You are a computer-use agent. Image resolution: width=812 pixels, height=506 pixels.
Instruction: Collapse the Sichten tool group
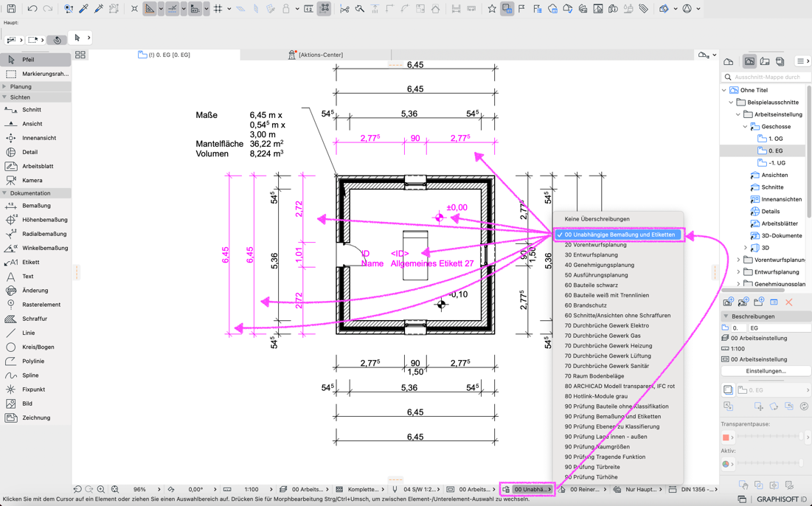4,97
